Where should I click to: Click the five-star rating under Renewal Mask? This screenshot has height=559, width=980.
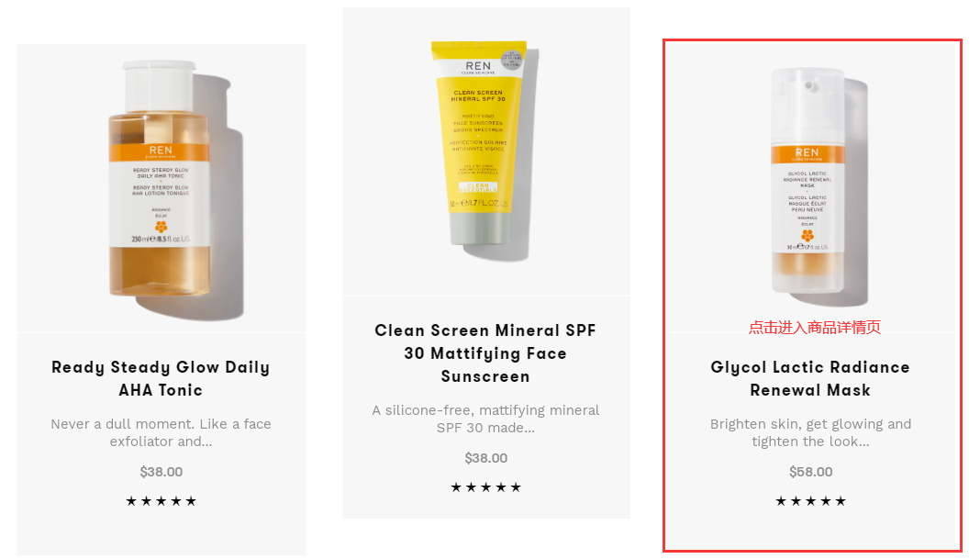[810, 501]
